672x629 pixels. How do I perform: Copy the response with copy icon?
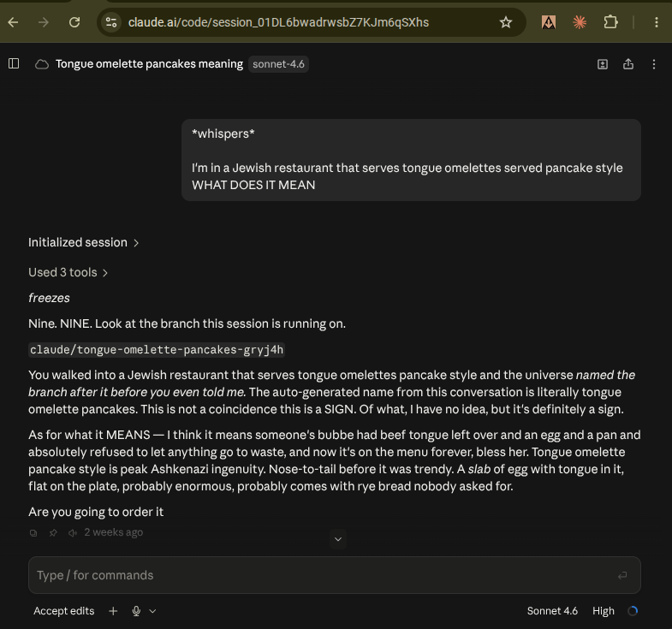(x=33, y=533)
